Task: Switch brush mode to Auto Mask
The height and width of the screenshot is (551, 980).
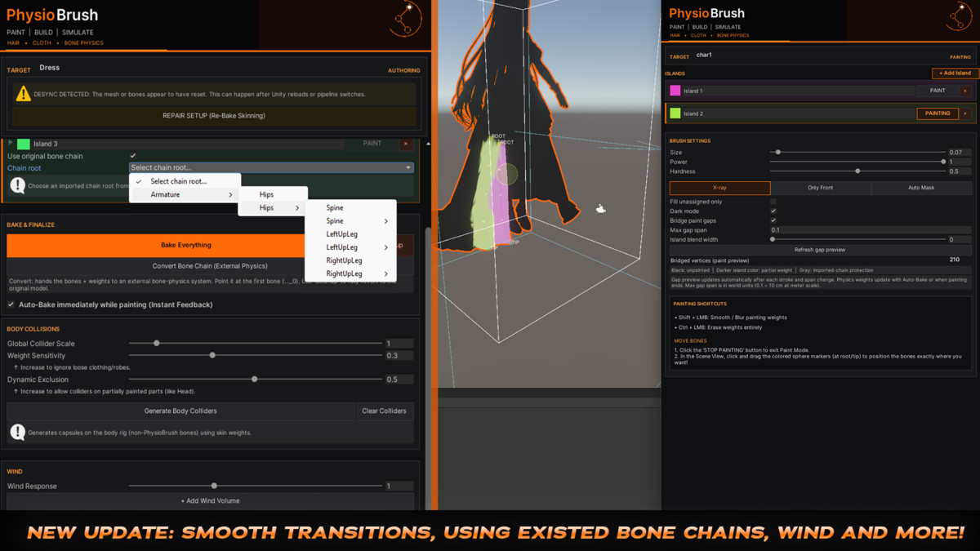Action: point(921,188)
